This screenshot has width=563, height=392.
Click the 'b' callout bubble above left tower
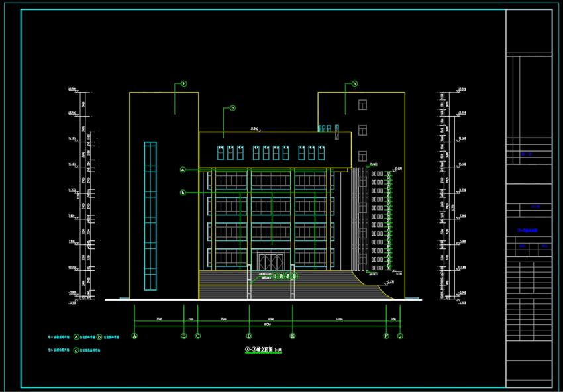pos(184,84)
